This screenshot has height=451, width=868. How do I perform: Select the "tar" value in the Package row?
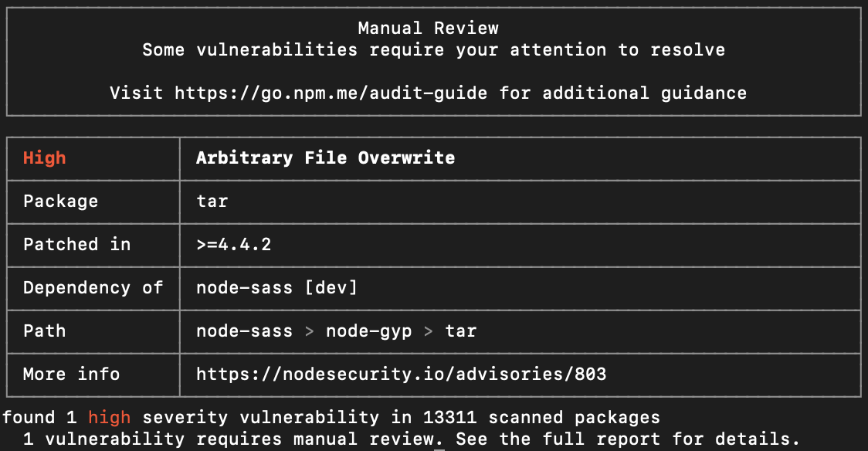pos(212,202)
